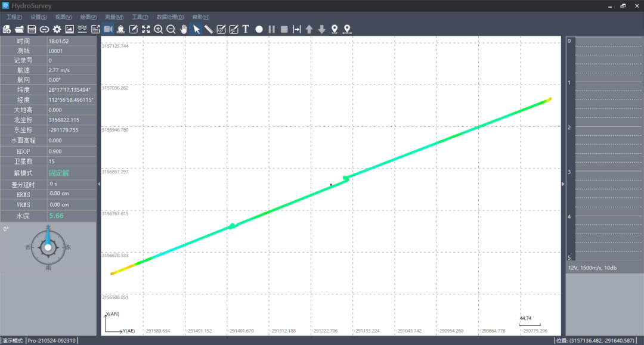Pause recording with pause button
Screen dimensions: 644x345
[x=271, y=29]
